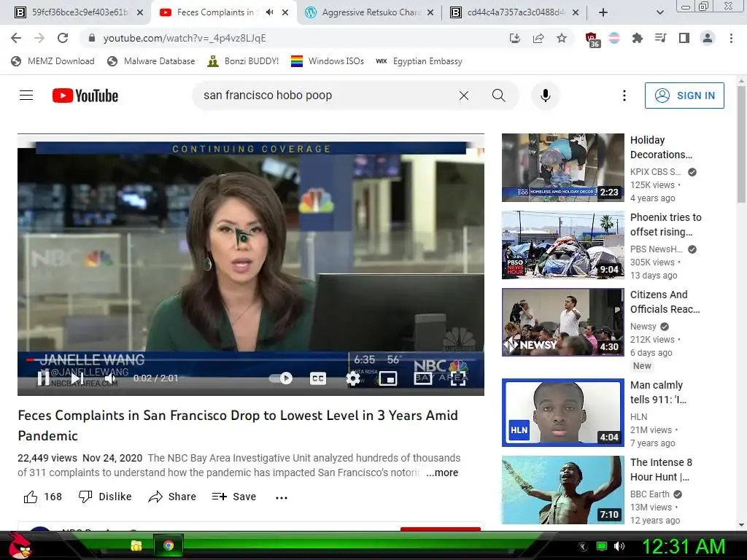This screenshot has width=747, height=560.
Task: Reload the YouTube page
Action: (x=63, y=38)
